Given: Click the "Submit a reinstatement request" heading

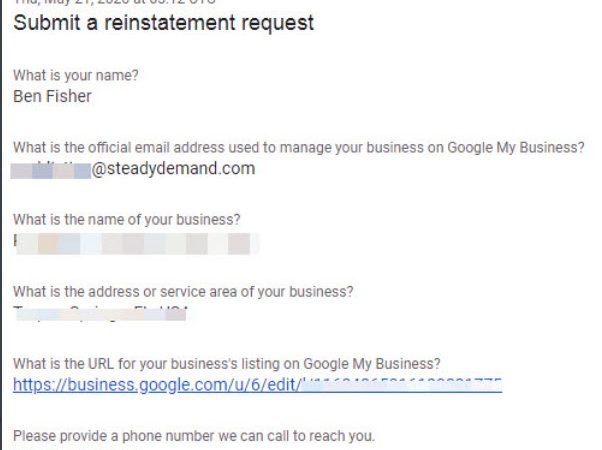Looking at the screenshot, I should pos(163,23).
